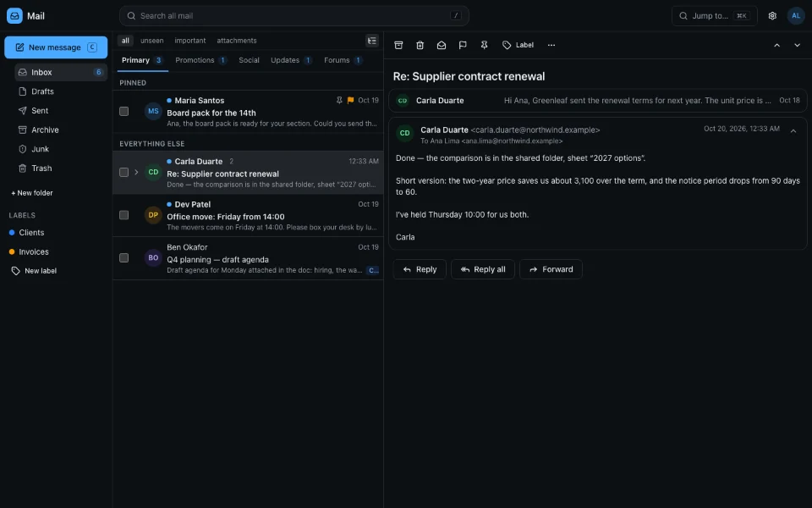Click the Forward button

[x=551, y=269]
